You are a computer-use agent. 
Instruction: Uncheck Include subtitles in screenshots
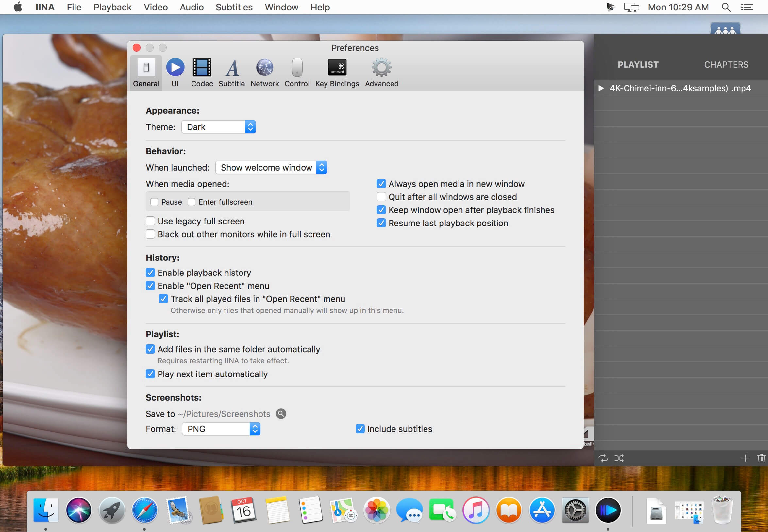click(x=360, y=429)
